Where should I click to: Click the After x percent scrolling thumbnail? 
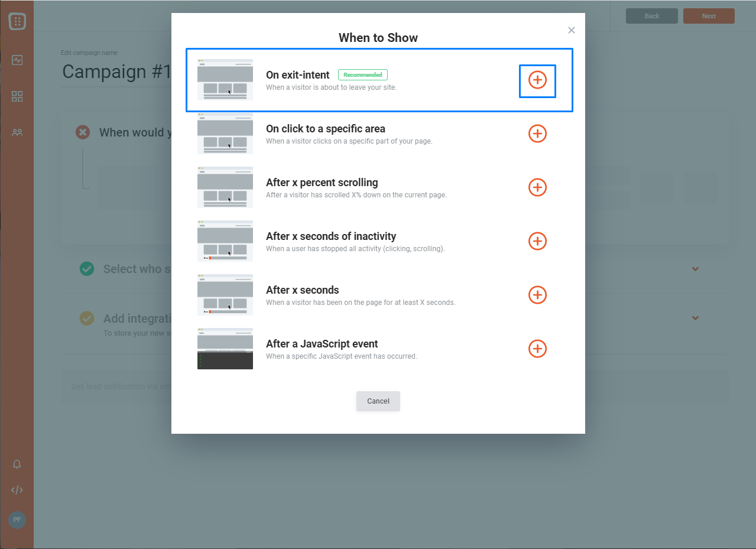point(225,187)
